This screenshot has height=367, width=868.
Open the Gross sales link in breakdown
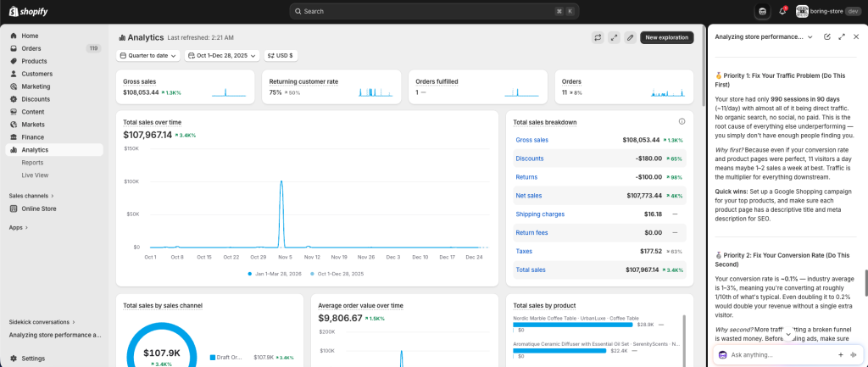(x=531, y=140)
